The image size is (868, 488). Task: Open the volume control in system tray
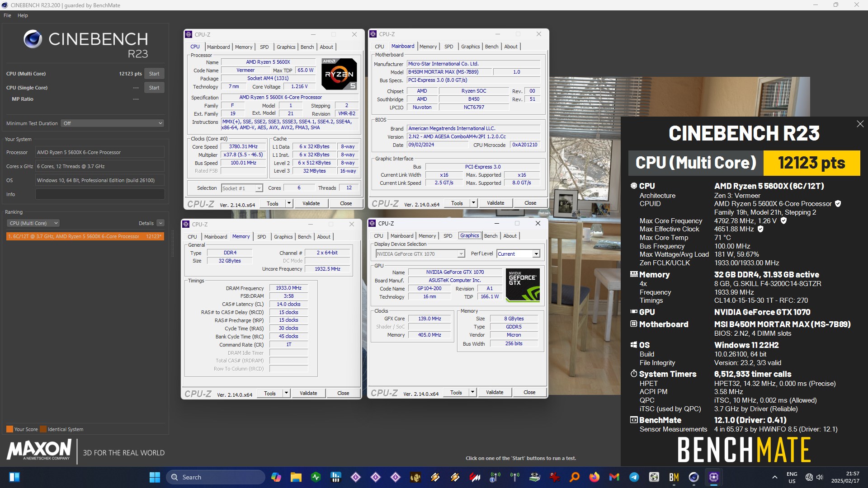point(820,477)
